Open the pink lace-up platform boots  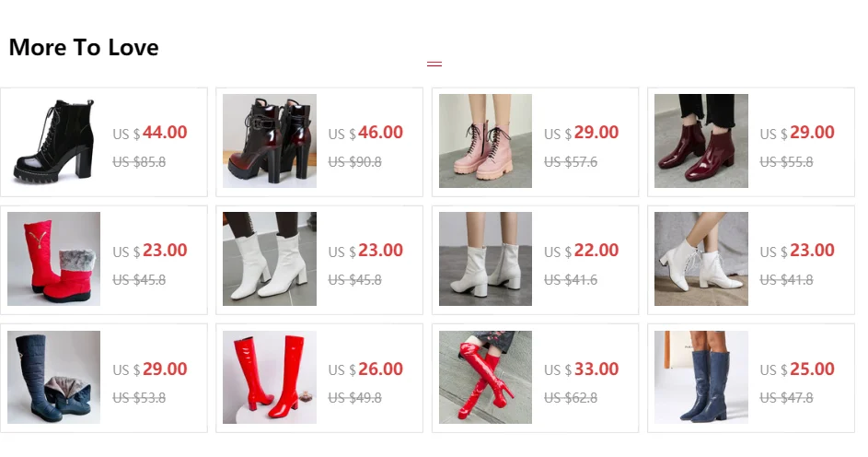tap(485, 141)
